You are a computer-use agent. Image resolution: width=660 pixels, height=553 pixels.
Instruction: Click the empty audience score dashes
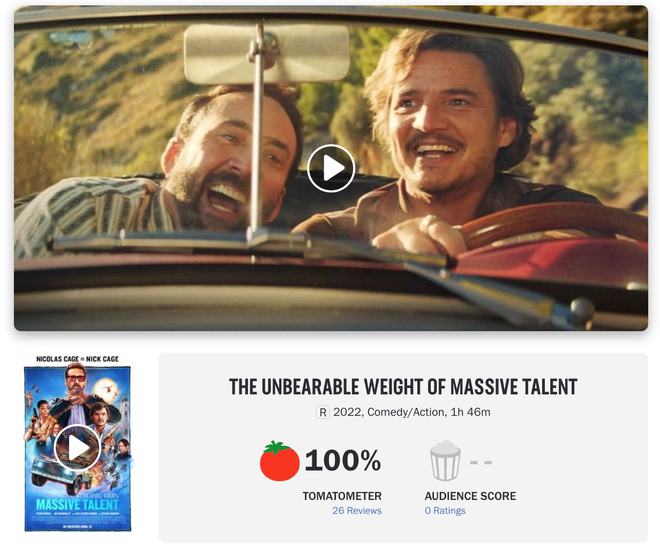pyautogui.click(x=481, y=462)
